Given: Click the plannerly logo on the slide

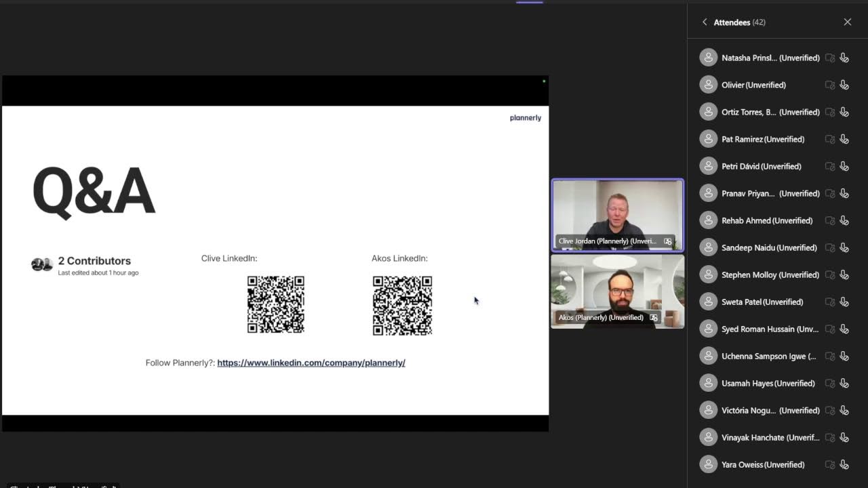Looking at the screenshot, I should click(526, 118).
